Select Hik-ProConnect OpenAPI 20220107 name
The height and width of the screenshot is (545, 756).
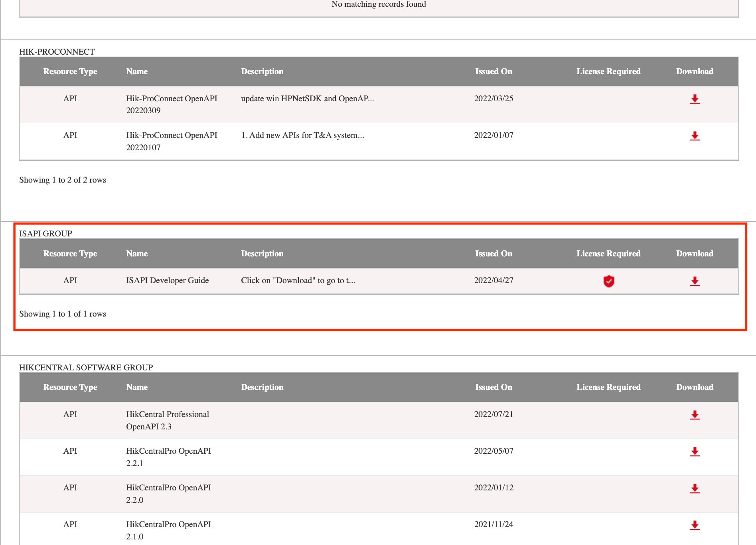[x=172, y=141]
